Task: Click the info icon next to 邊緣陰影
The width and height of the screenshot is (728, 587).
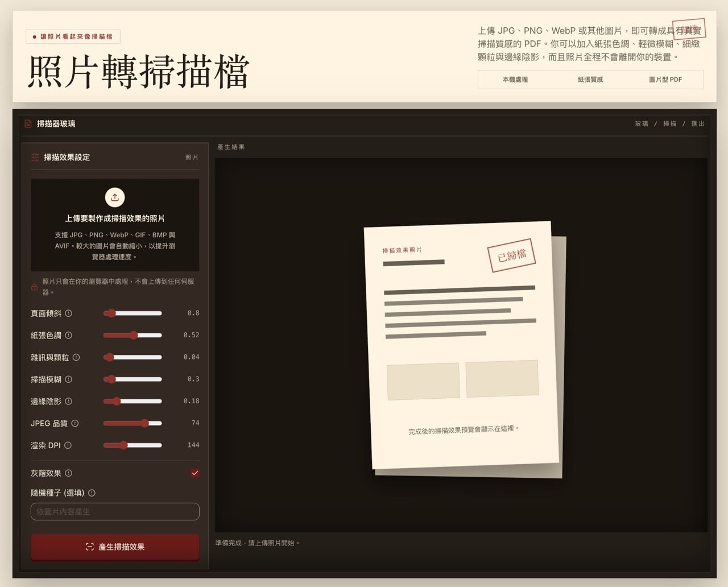Action: coord(68,402)
